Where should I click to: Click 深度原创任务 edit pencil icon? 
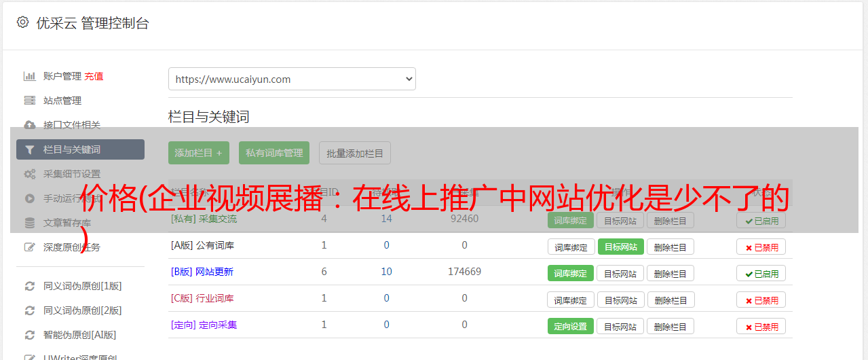30,247
